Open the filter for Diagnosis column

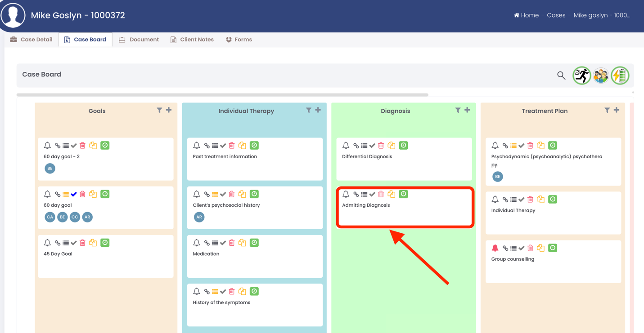(x=458, y=110)
